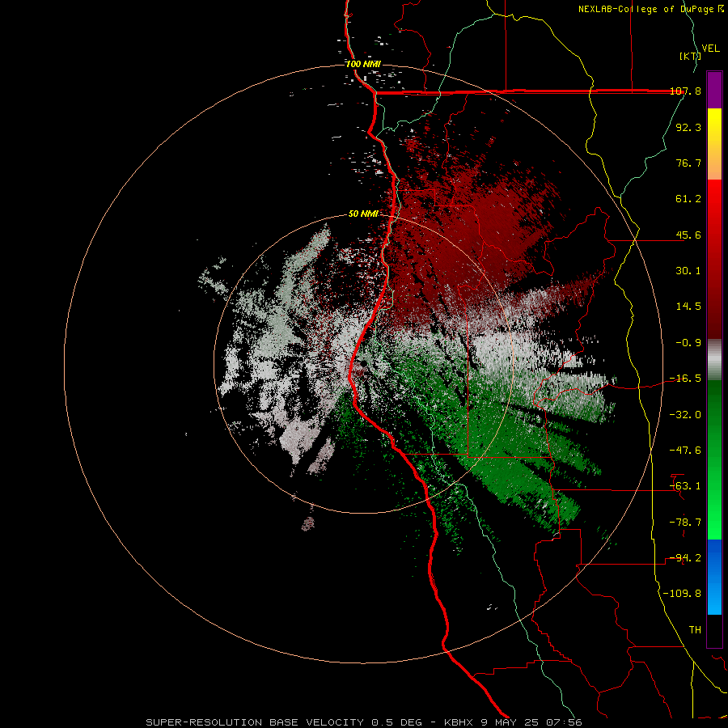Pick the gray segment of the color bar
Screen dimensions: 728x728
714,359
